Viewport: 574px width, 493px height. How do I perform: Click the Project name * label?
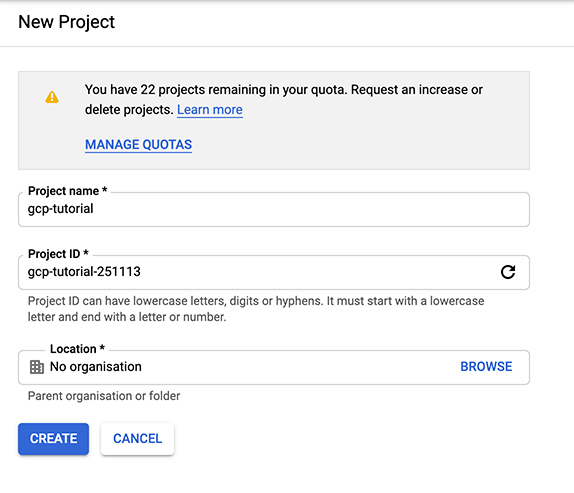point(67,191)
